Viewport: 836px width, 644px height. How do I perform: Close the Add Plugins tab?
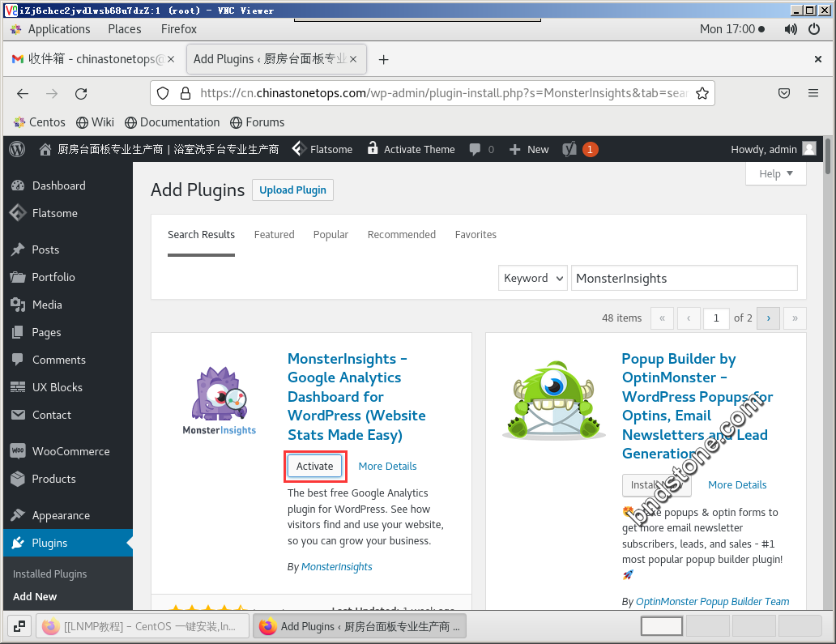(x=353, y=59)
